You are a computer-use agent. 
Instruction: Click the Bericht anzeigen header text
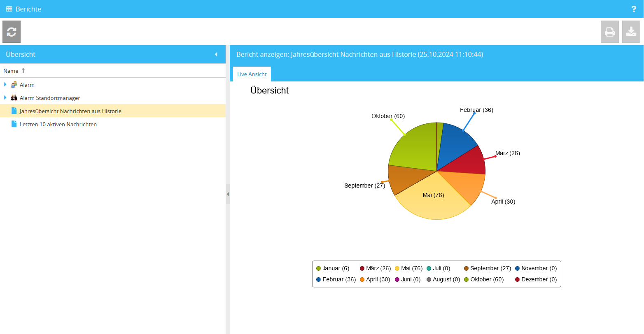click(360, 54)
